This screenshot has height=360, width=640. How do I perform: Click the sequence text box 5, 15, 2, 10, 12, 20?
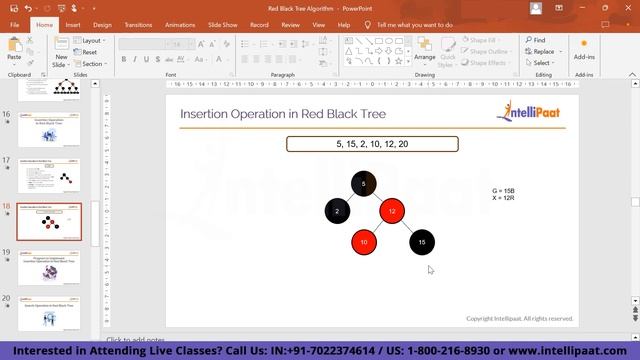point(372,144)
